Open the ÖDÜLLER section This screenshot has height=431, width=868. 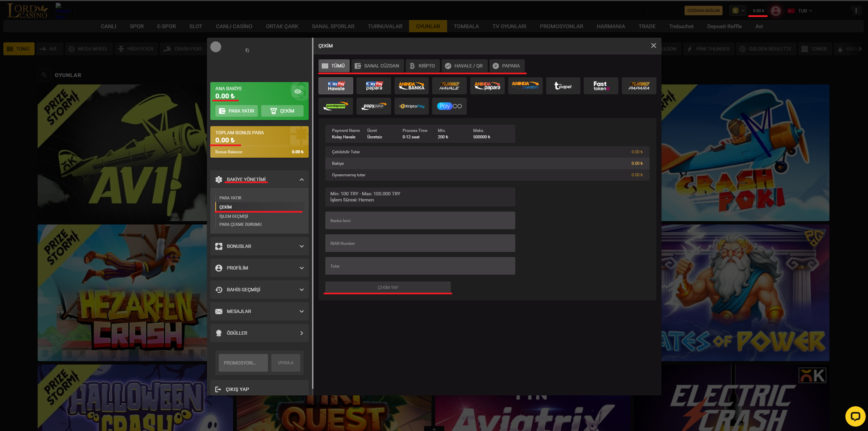[x=259, y=333]
